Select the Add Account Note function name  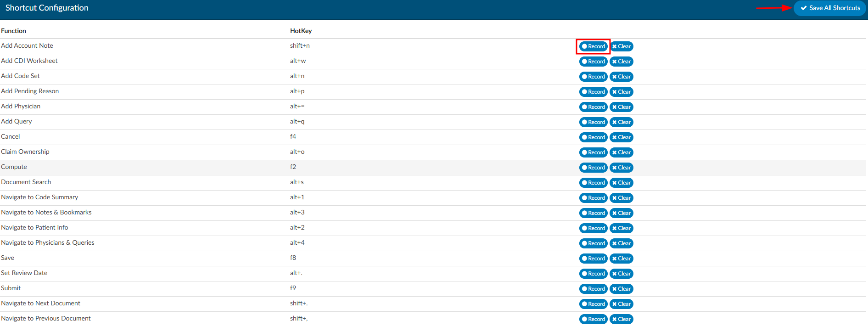click(27, 45)
